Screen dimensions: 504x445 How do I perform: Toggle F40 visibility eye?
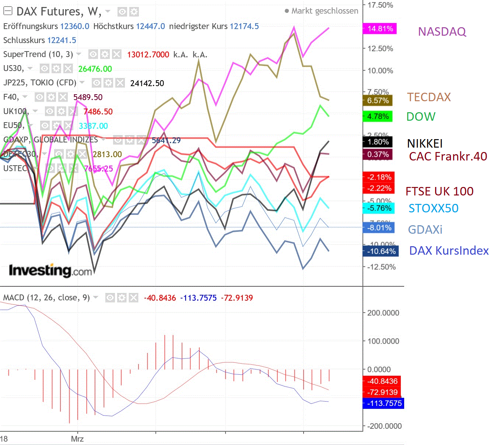(x=39, y=98)
